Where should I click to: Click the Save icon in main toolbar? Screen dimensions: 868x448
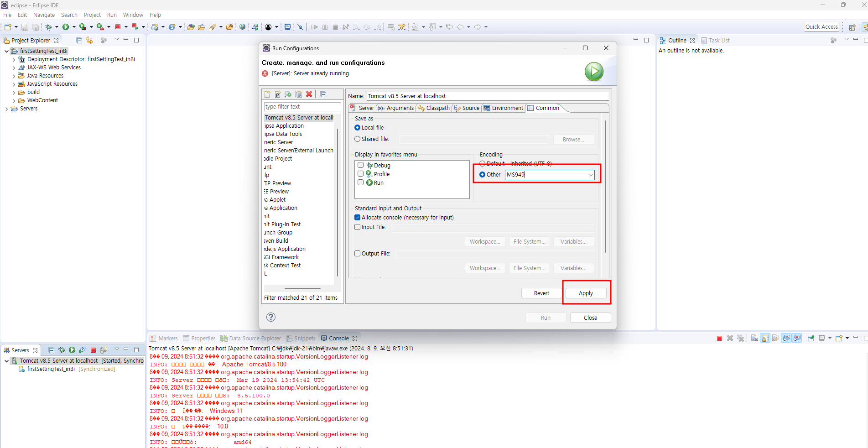coord(25,27)
